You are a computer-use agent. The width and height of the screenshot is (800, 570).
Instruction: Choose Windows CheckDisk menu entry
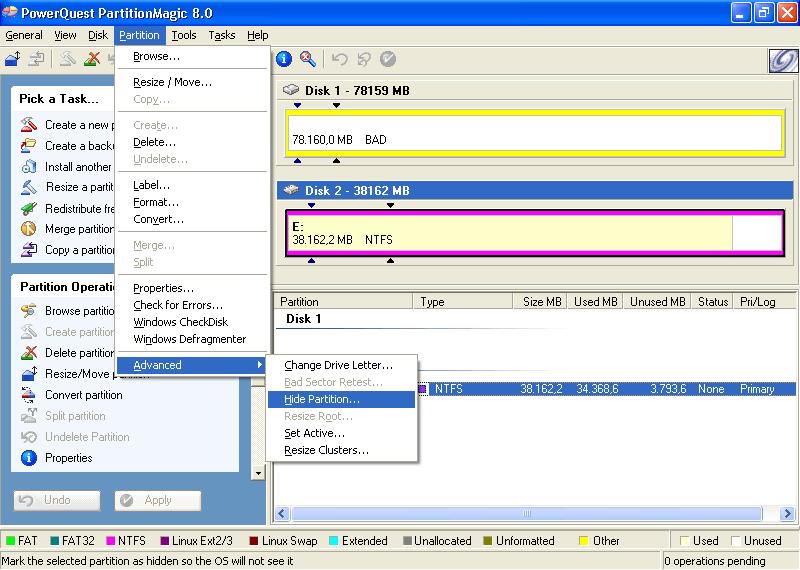(192, 322)
